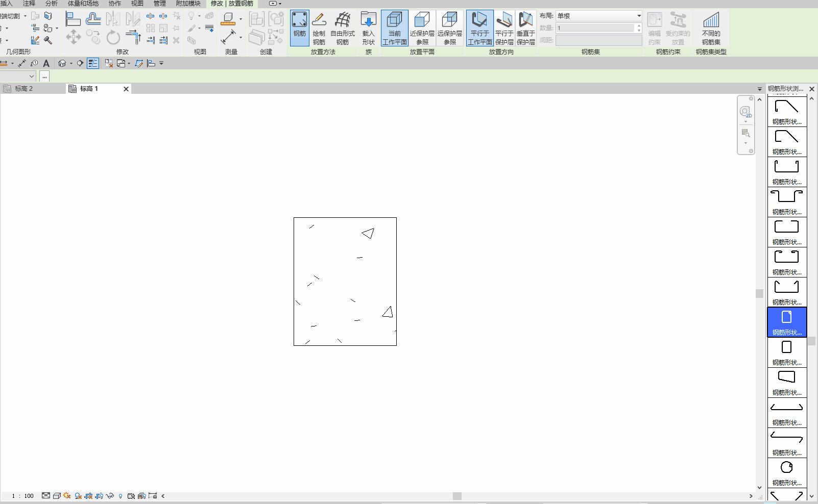Open the quick access toolbar customize arrow
The width and height of the screenshot is (818, 504).
point(161,63)
